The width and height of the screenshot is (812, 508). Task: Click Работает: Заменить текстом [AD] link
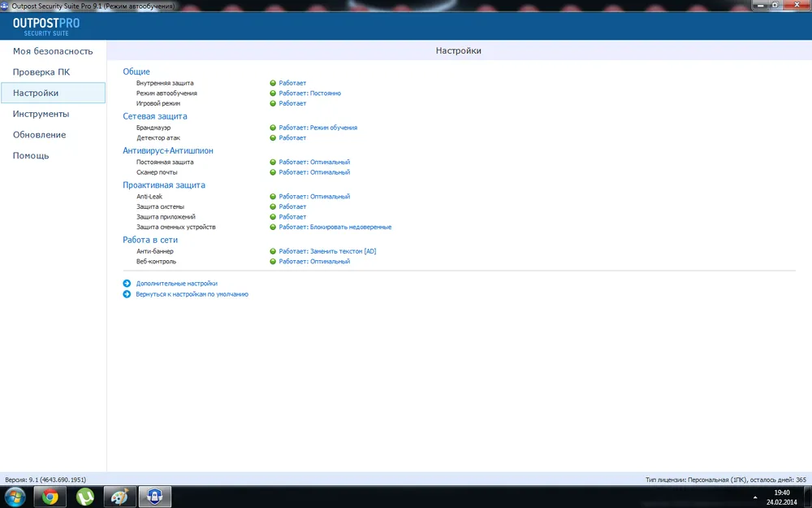pos(327,251)
